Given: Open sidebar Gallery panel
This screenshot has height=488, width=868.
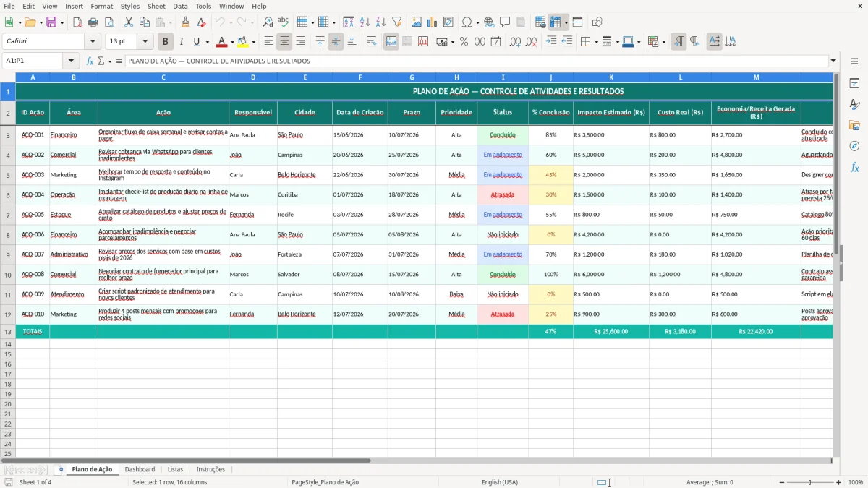Looking at the screenshot, I should coord(854,126).
